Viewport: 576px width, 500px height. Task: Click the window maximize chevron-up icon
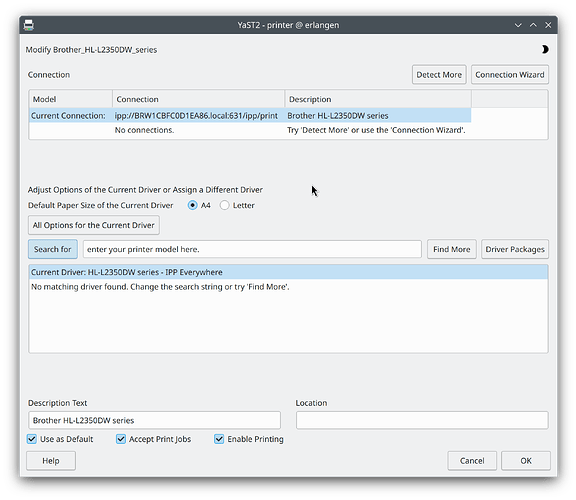tap(533, 25)
